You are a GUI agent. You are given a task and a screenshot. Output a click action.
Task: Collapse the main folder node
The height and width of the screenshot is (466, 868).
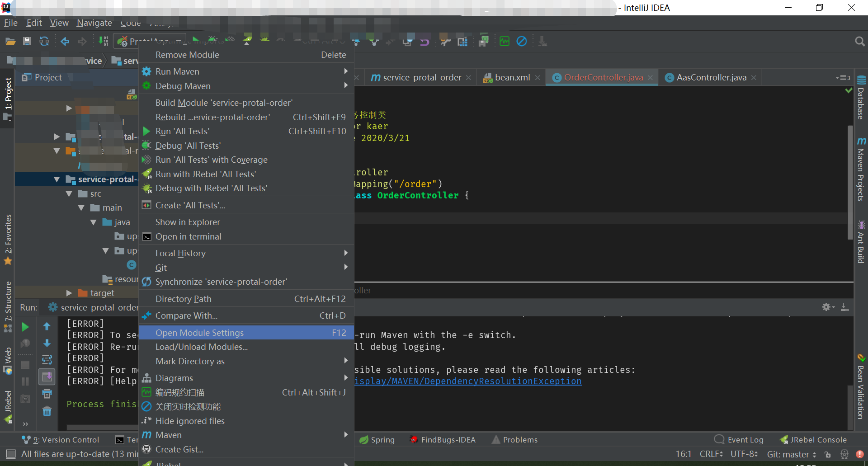81,208
